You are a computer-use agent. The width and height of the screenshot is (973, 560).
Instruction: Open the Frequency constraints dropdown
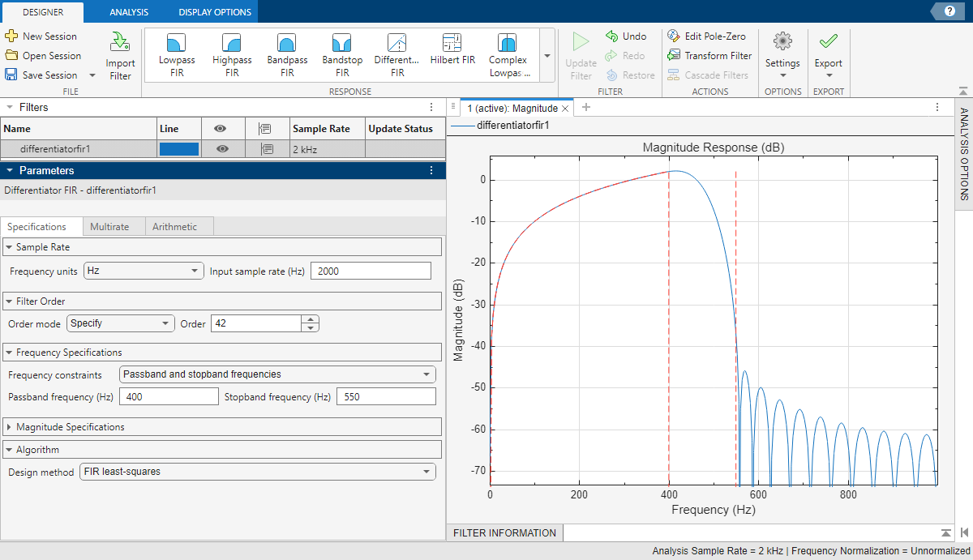(428, 374)
